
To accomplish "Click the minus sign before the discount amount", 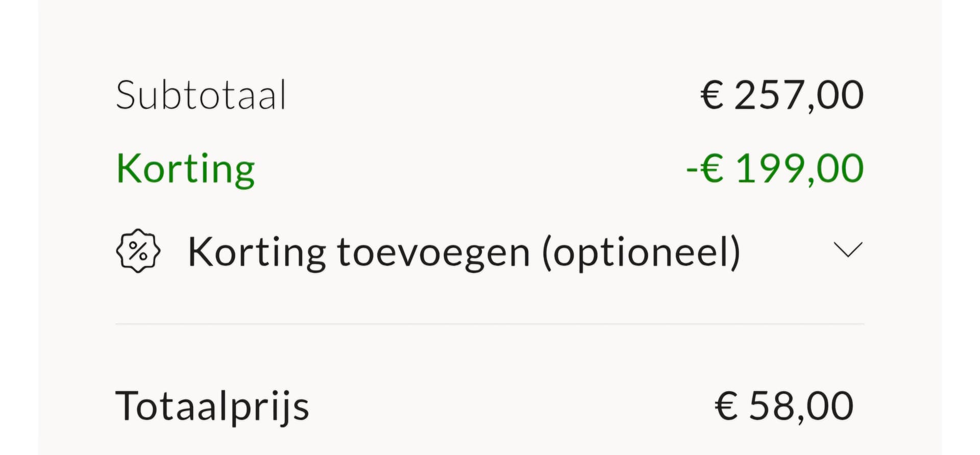I will (692, 169).
